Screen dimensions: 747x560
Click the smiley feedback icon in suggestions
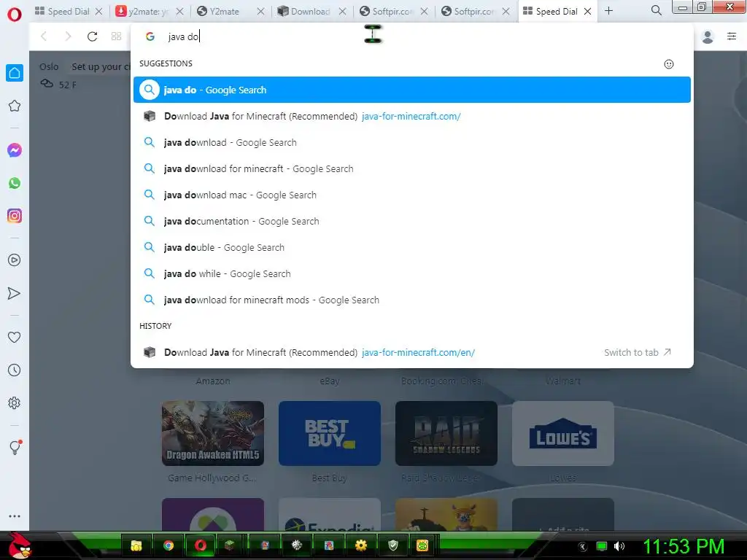click(669, 64)
